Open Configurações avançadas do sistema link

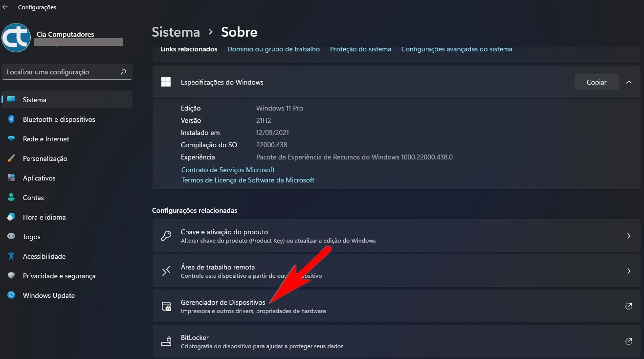point(457,49)
